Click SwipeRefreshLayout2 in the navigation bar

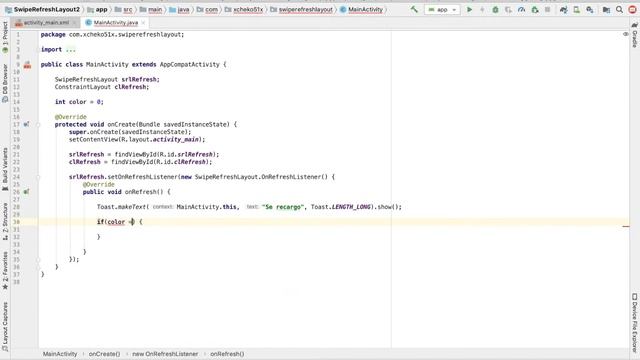tap(42, 9)
